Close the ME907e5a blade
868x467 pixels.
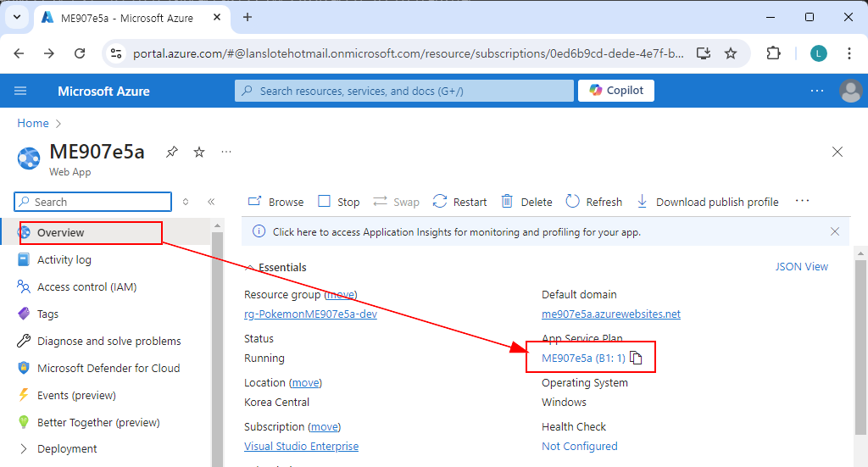837,152
